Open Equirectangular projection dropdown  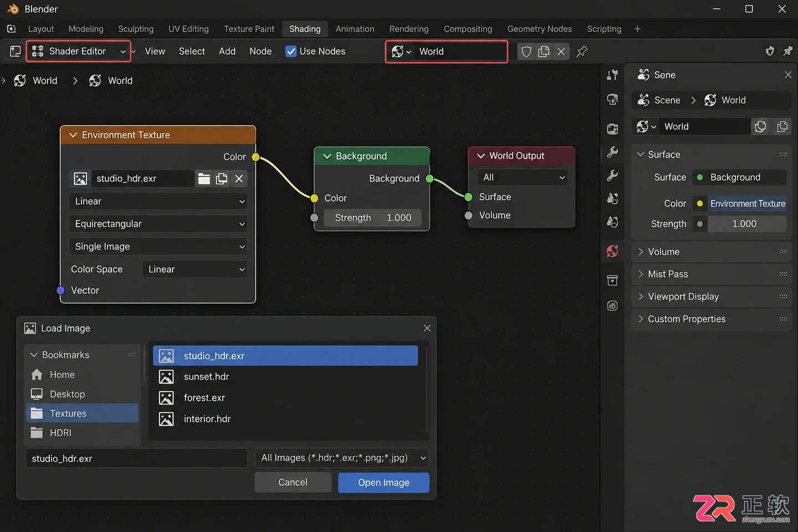point(158,224)
